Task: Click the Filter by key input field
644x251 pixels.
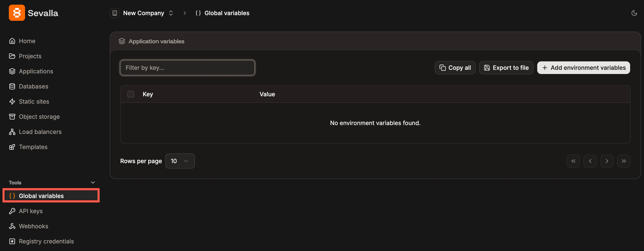Action: click(187, 67)
